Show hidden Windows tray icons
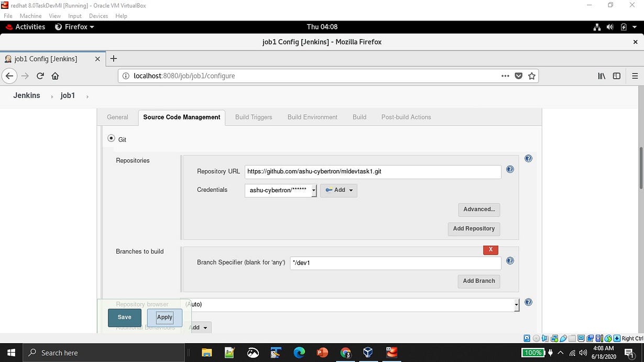Screen dimensions: 644x362 [560, 353]
